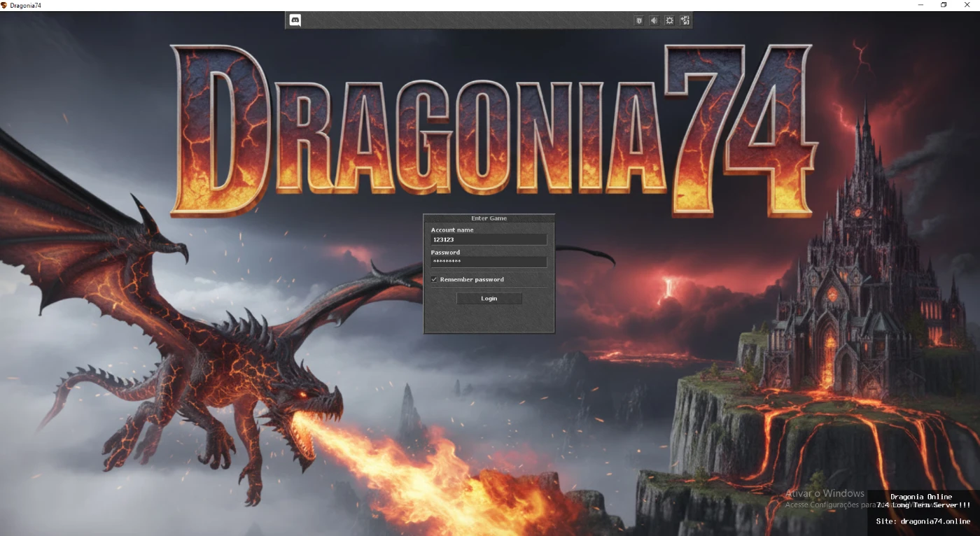
Task: Click the 'Account name' label
Action: [x=451, y=230]
